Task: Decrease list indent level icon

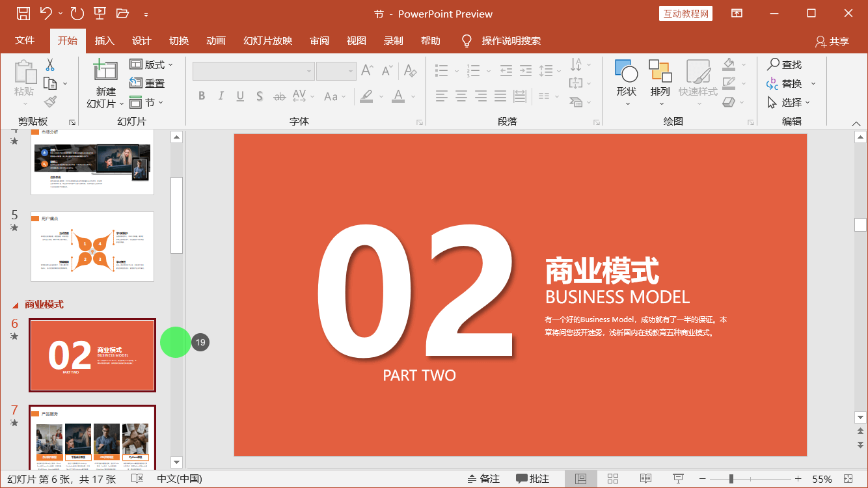Action: pyautogui.click(x=506, y=70)
